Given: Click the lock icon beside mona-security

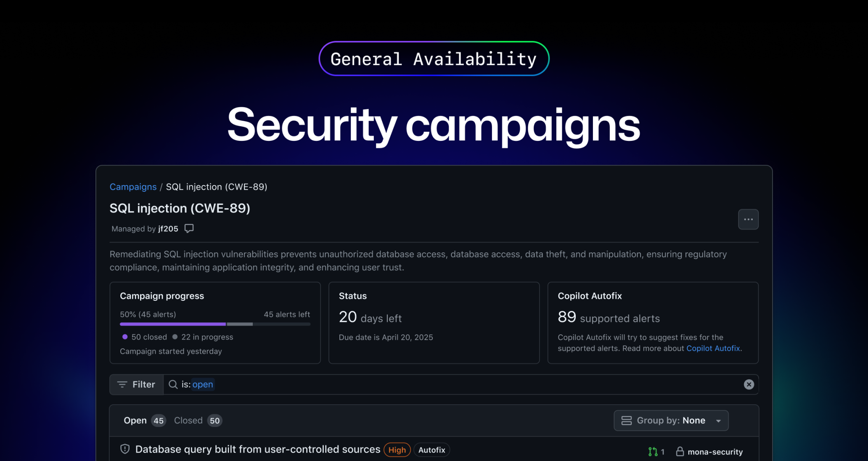Looking at the screenshot, I should [680, 452].
